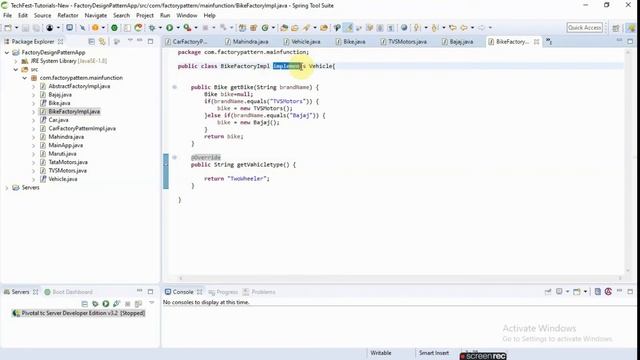Switch to the Problems tab
The image size is (640, 360).
point(260,292)
